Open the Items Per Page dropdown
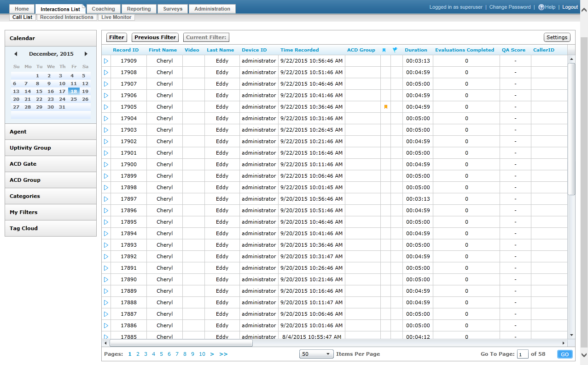The width and height of the screenshot is (588, 365). [316, 354]
